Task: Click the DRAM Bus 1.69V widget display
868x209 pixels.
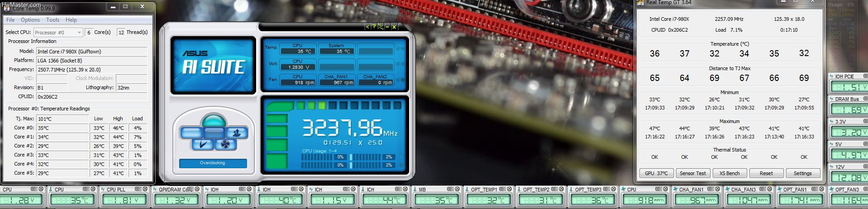Action: tap(849, 109)
